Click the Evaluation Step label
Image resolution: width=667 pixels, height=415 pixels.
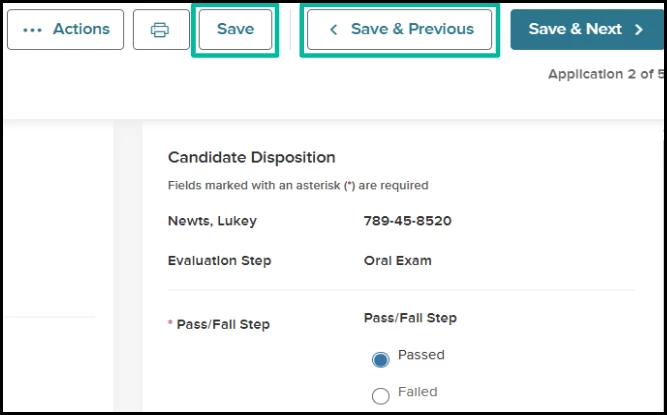point(219,260)
